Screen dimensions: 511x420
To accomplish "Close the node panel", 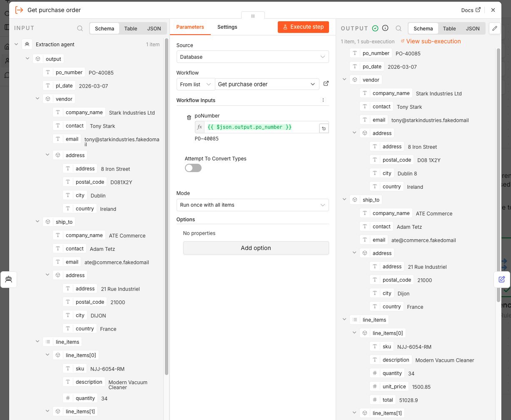I will tap(493, 10).
